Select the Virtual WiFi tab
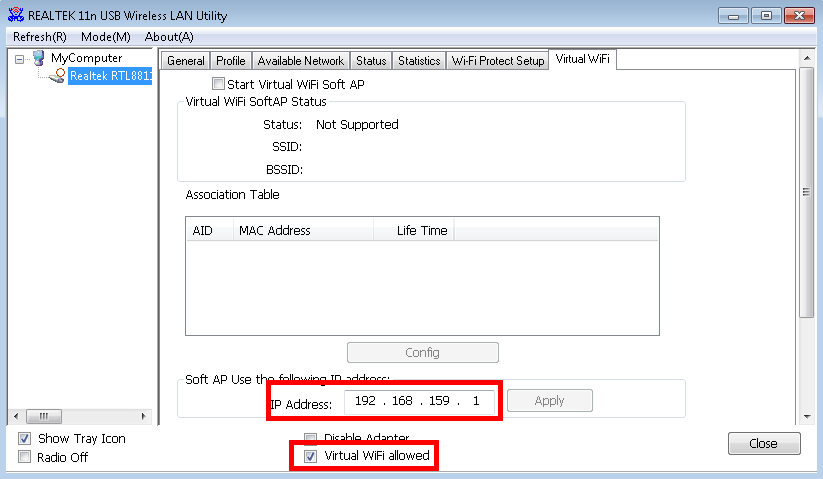The height and width of the screenshot is (479, 823). 583,59
